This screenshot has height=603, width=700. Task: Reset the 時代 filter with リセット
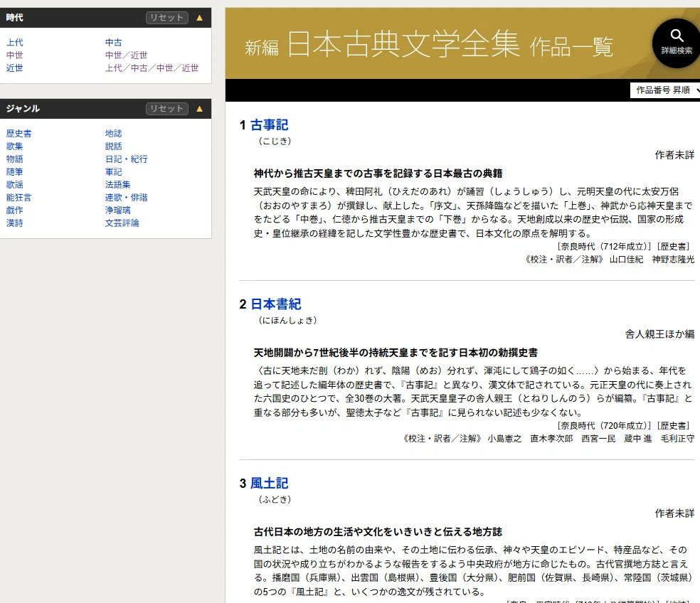click(x=167, y=18)
